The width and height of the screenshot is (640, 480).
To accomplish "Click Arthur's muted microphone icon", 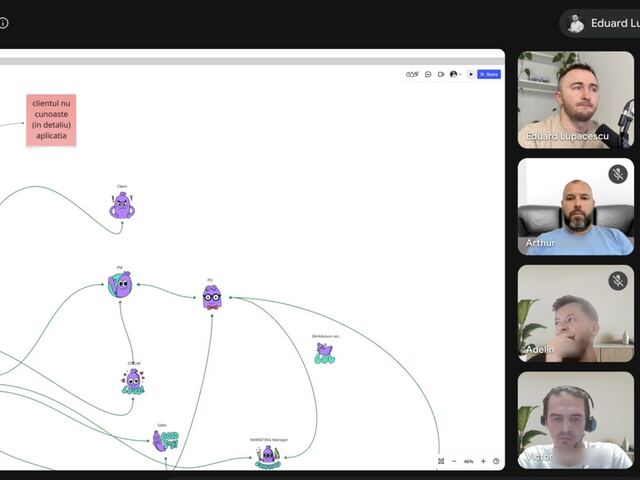I will (618, 174).
